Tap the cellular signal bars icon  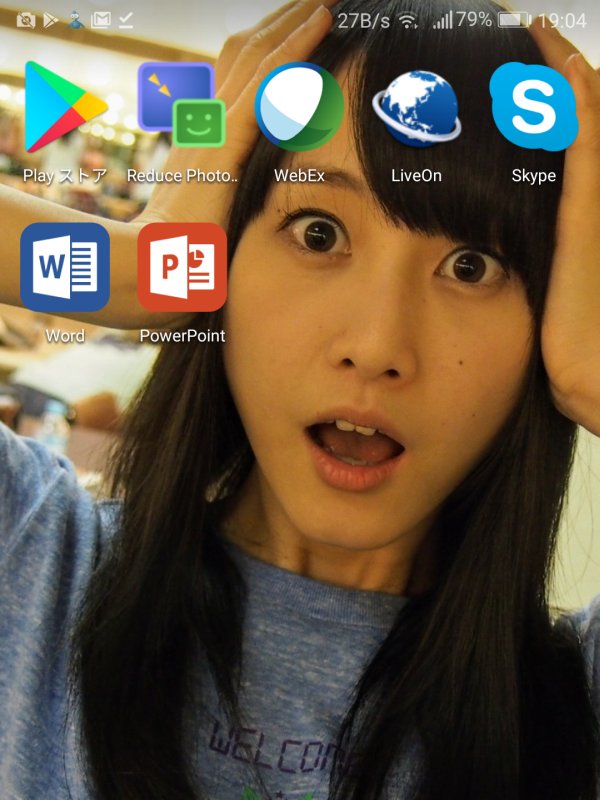tap(442, 20)
